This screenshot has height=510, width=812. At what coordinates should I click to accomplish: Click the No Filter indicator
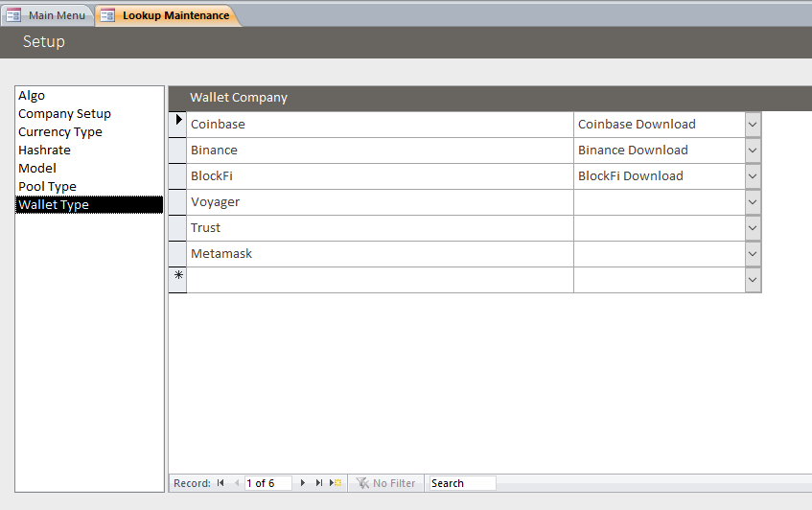click(x=386, y=483)
